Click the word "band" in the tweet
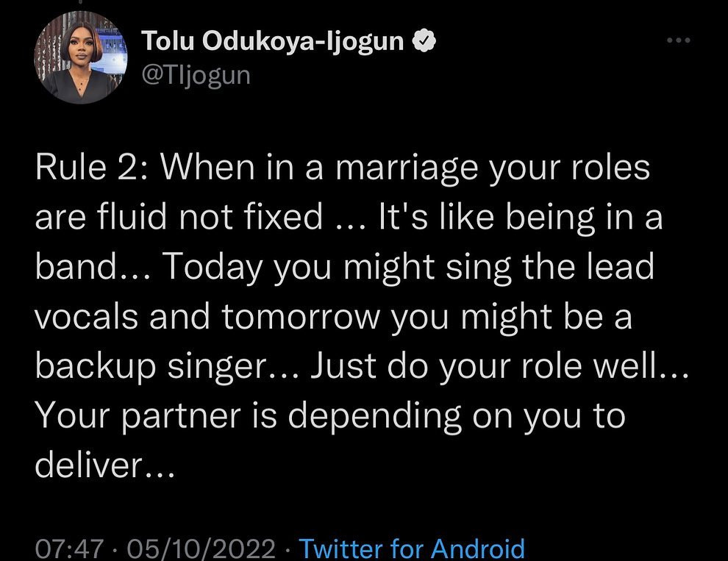The image size is (728, 561). tap(71, 267)
